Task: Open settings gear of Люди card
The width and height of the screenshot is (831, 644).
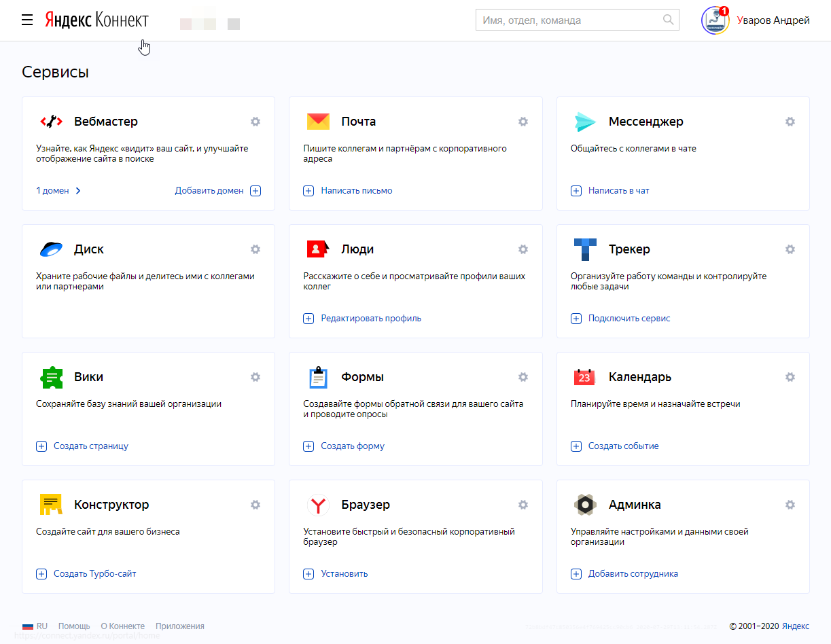Action: tap(523, 249)
